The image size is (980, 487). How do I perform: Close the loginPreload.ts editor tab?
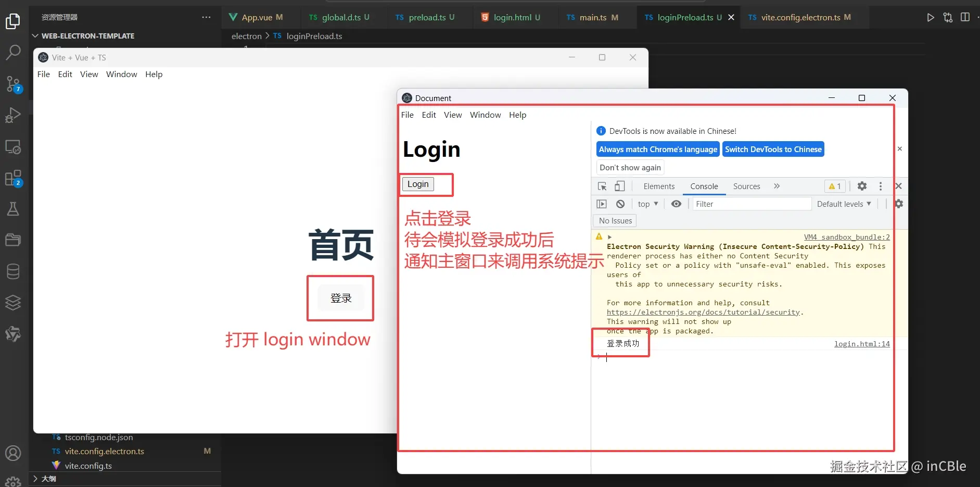coord(731,17)
